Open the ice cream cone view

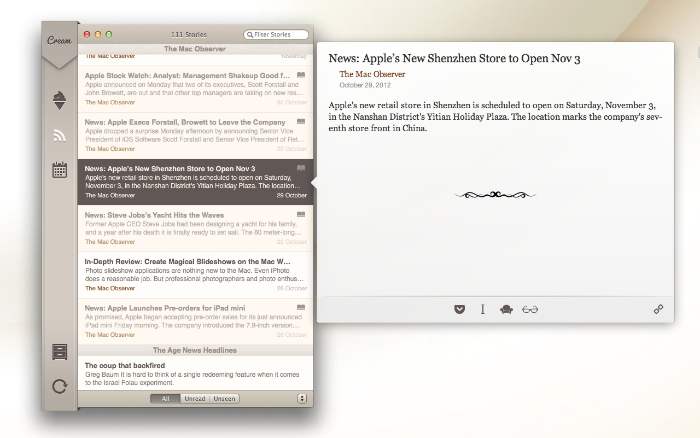pyautogui.click(x=59, y=100)
